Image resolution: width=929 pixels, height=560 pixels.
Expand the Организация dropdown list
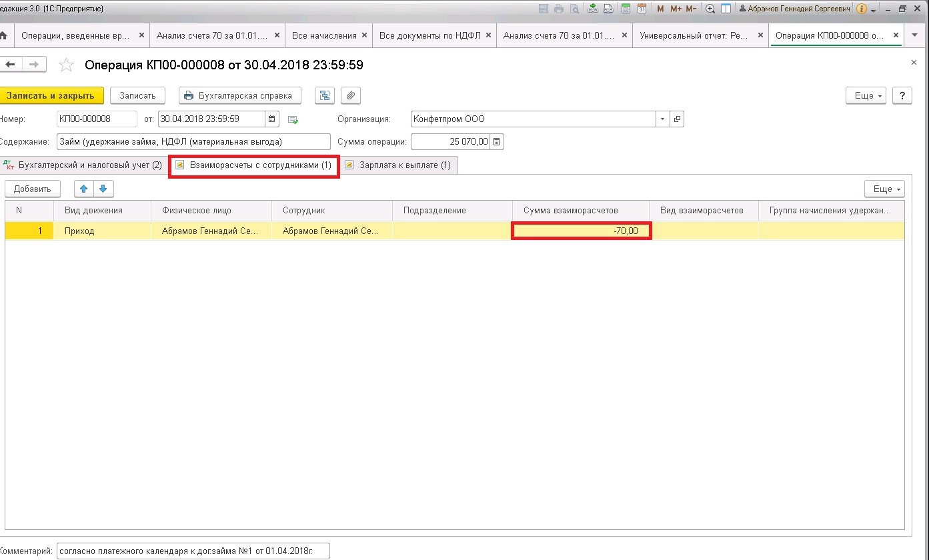coord(662,119)
